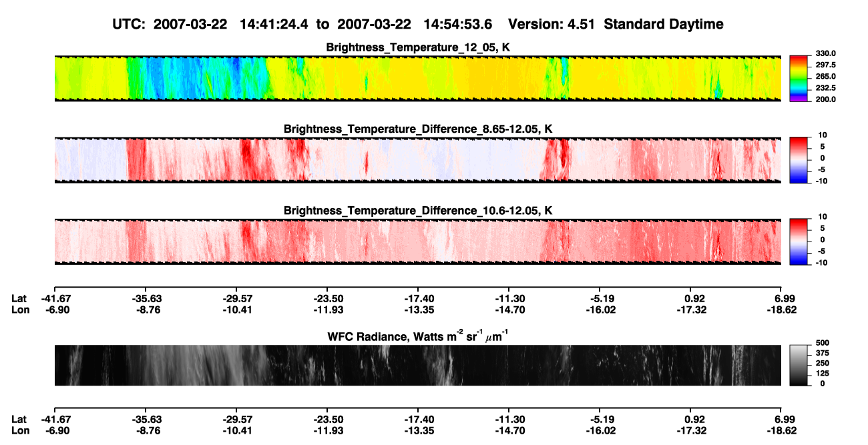Click latitude '-23.50' under the 10.6-12.05 strip

329,299
